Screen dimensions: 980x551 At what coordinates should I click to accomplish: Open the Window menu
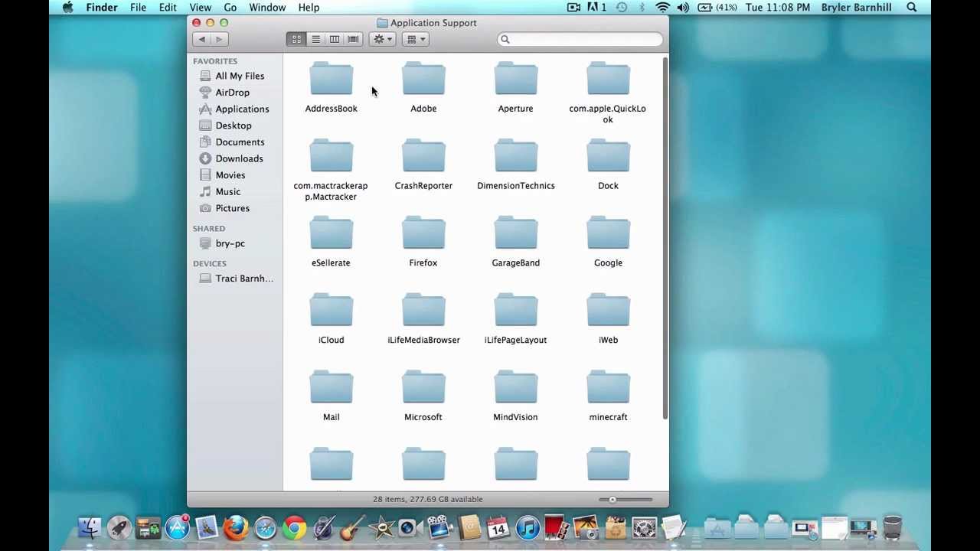[x=267, y=7]
